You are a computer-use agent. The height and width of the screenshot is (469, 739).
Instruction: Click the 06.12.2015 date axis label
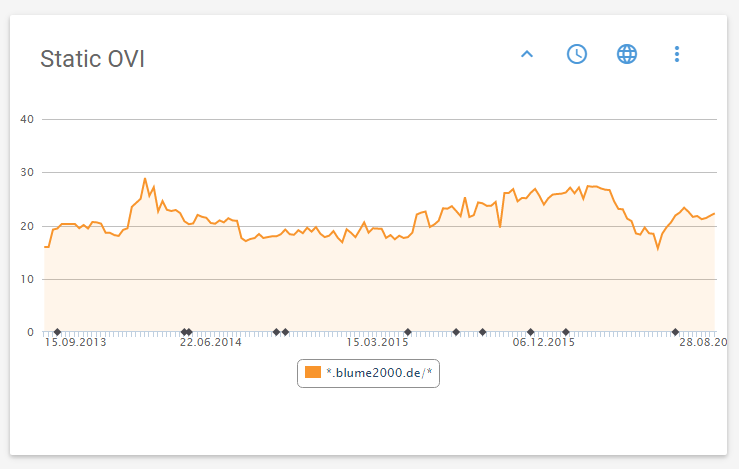[x=544, y=343]
